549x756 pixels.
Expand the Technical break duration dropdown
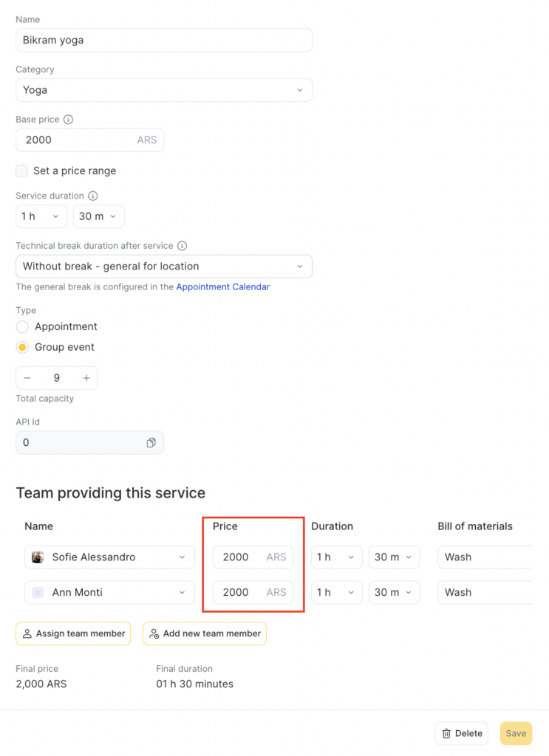(x=164, y=267)
